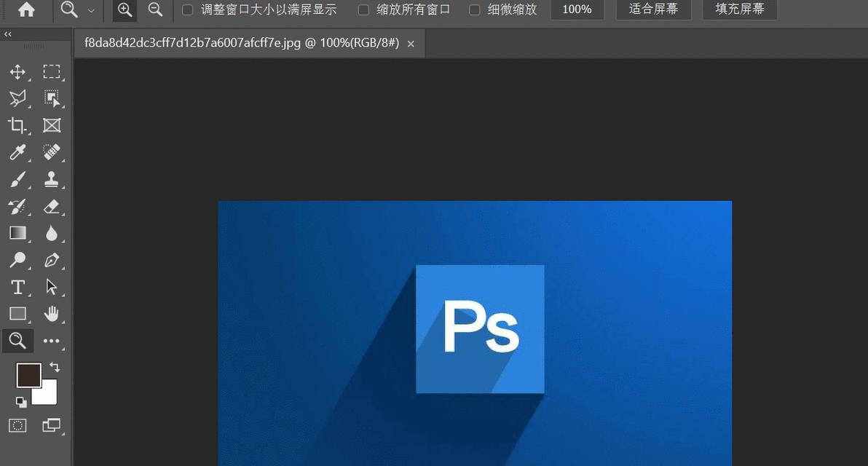Image resolution: width=868 pixels, height=466 pixels.
Task: Select the Healing Brush bandage tool
Action: pyautogui.click(x=52, y=152)
